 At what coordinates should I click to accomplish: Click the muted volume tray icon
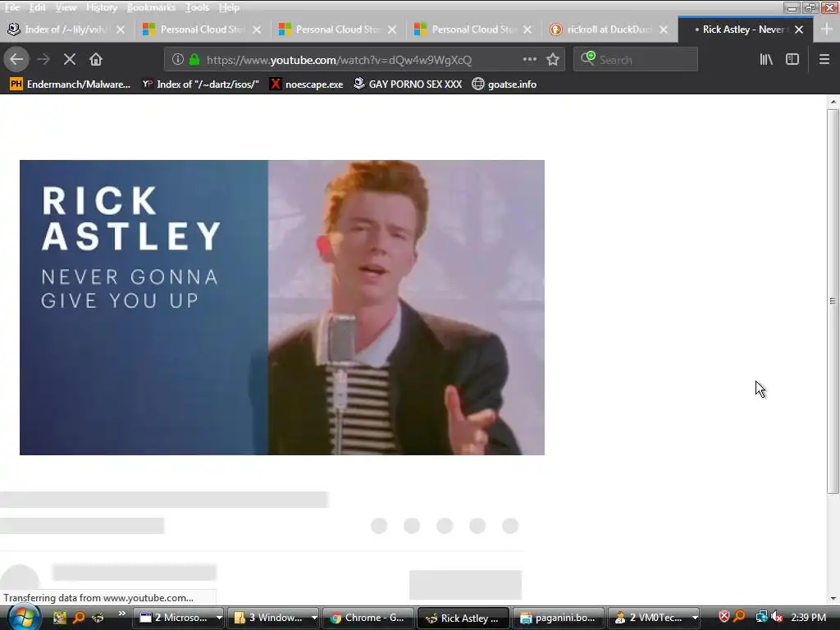[x=777, y=617]
